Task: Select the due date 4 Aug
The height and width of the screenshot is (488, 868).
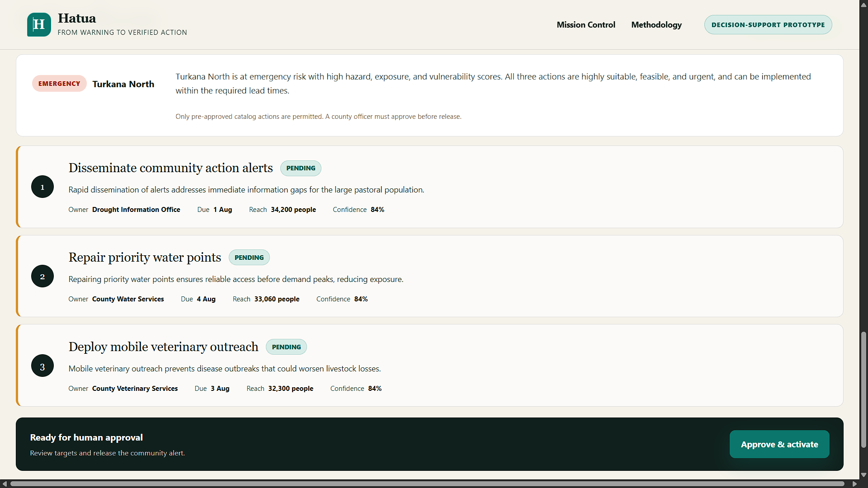Action: point(206,299)
